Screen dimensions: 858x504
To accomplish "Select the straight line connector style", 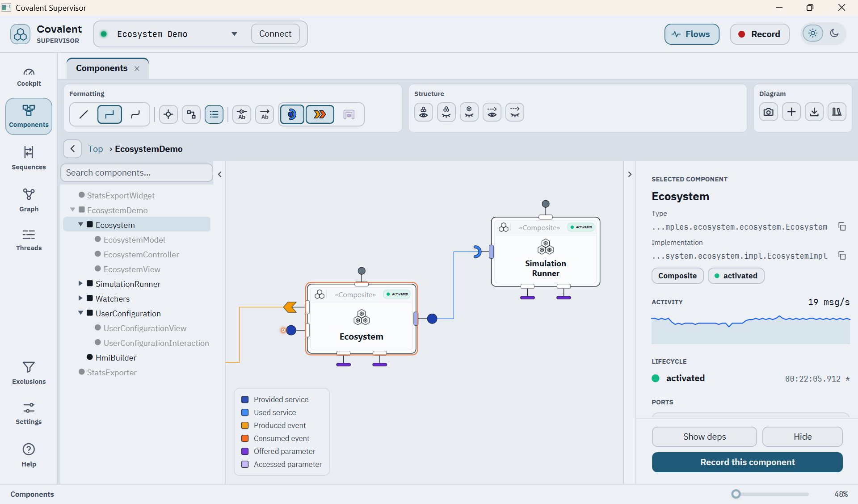I will pyautogui.click(x=84, y=114).
